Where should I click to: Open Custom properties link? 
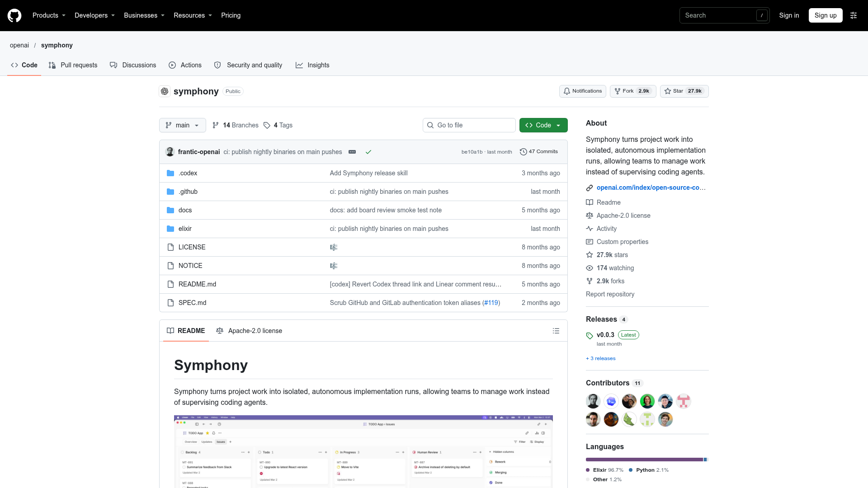(617, 242)
